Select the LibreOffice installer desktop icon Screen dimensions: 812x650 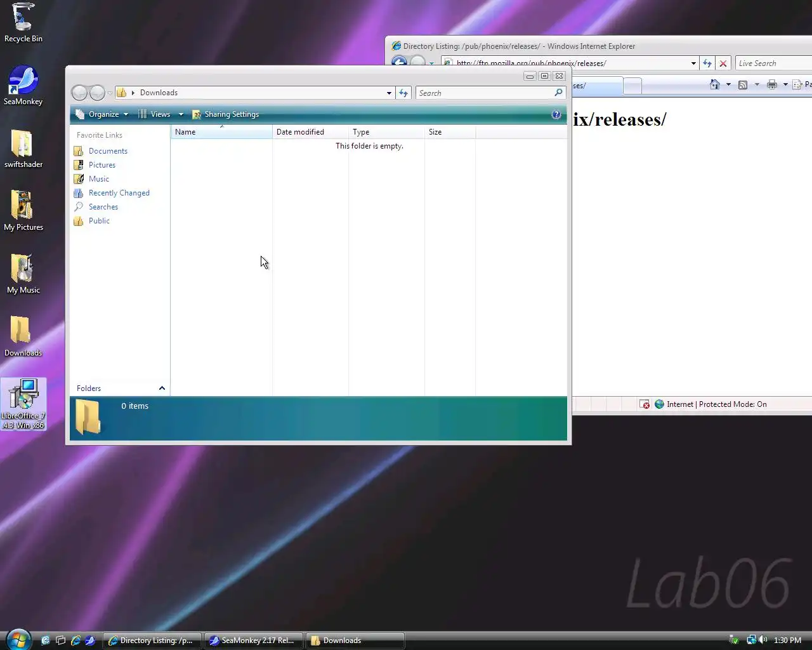coord(23,404)
